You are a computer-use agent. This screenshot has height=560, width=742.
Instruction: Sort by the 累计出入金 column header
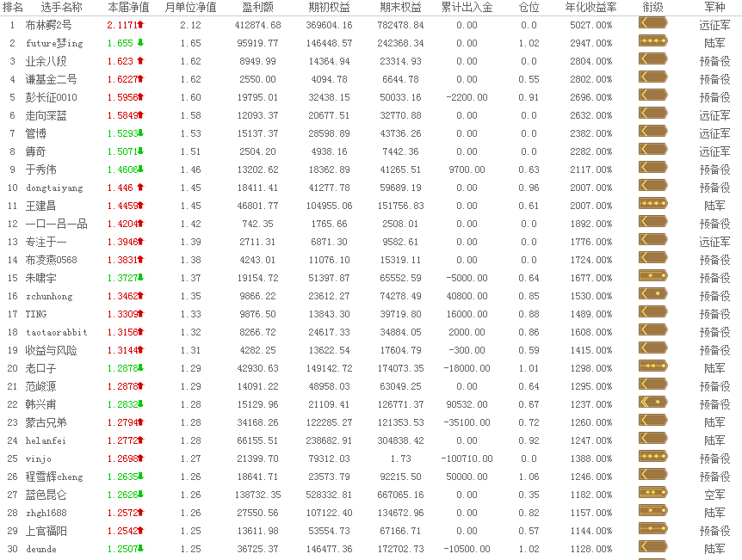point(467,7)
